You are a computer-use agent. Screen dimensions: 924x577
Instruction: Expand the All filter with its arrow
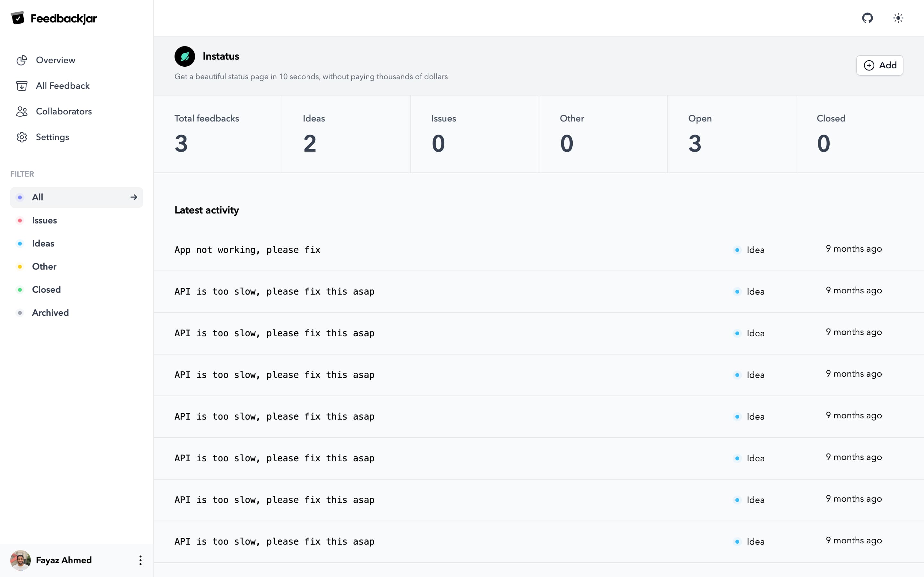pos(134,197)
